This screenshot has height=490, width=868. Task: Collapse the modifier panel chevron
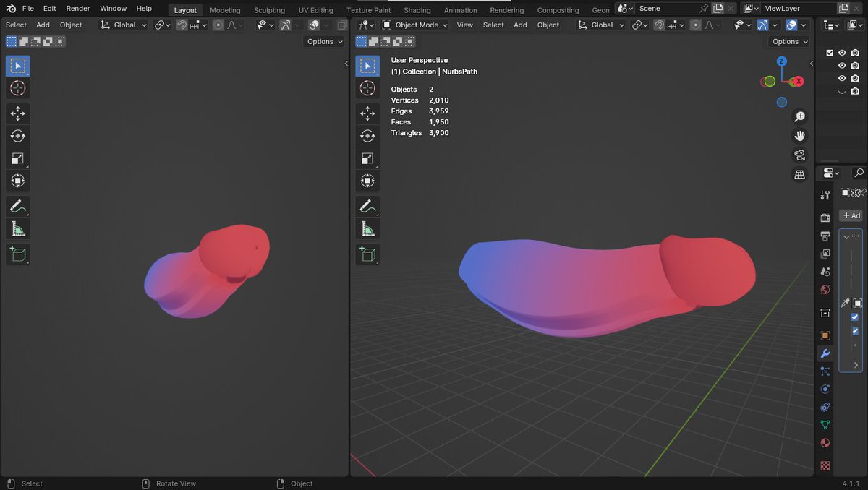click(x=846, y=236)
